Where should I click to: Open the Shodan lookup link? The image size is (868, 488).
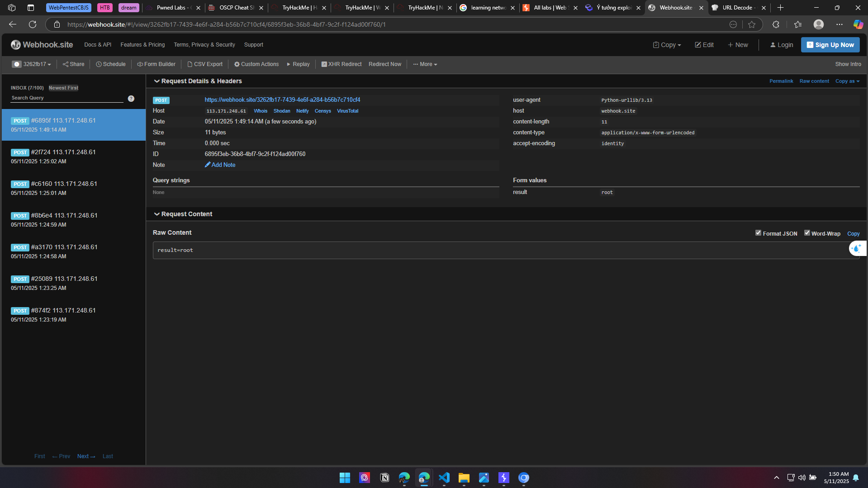tap(282, 111)
